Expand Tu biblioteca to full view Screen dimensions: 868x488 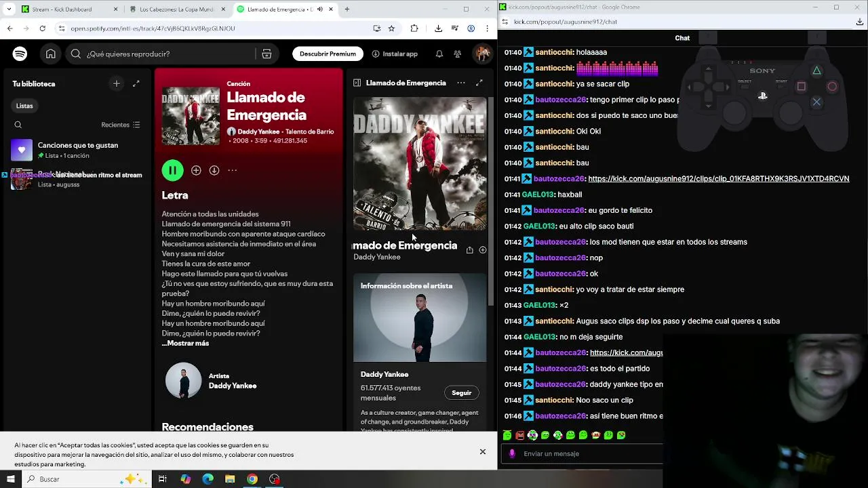tap(136, 83)
